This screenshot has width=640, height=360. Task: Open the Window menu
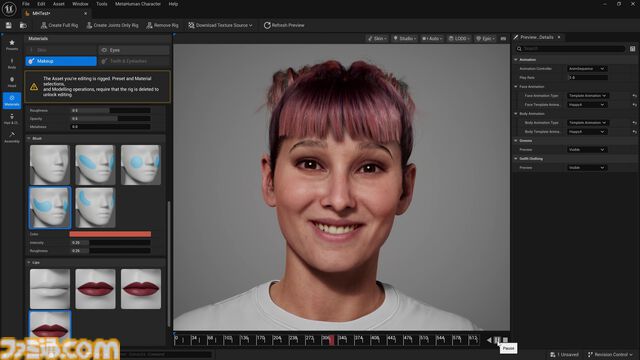(80, 4)
